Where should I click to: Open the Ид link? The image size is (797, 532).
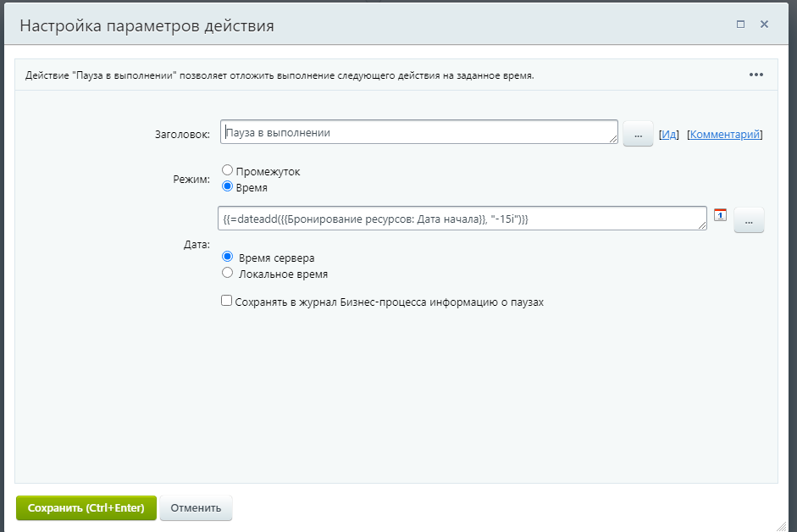click(x=669, y=135)
